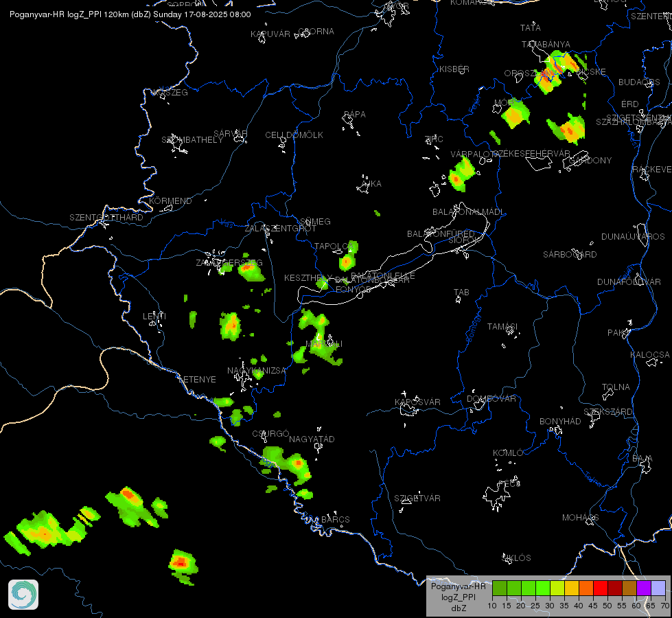Click the "KAPUVÁR" town label

(x=270, y=34)
